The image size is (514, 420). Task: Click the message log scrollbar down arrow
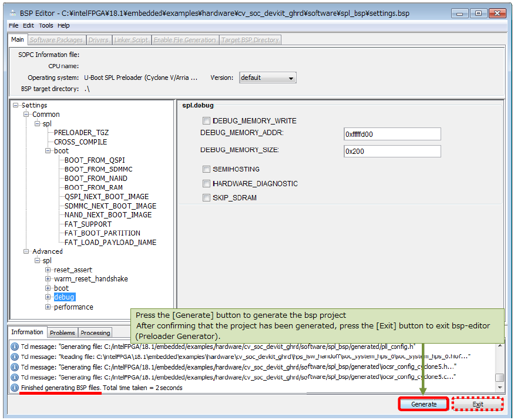point(499,388)
